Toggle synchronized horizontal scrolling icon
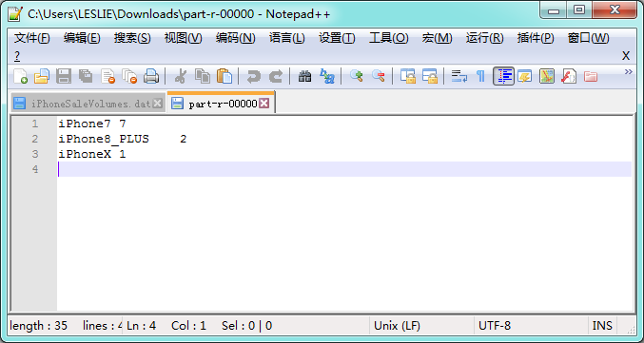This screenshot has height=343, width=644. coord(430,77)
